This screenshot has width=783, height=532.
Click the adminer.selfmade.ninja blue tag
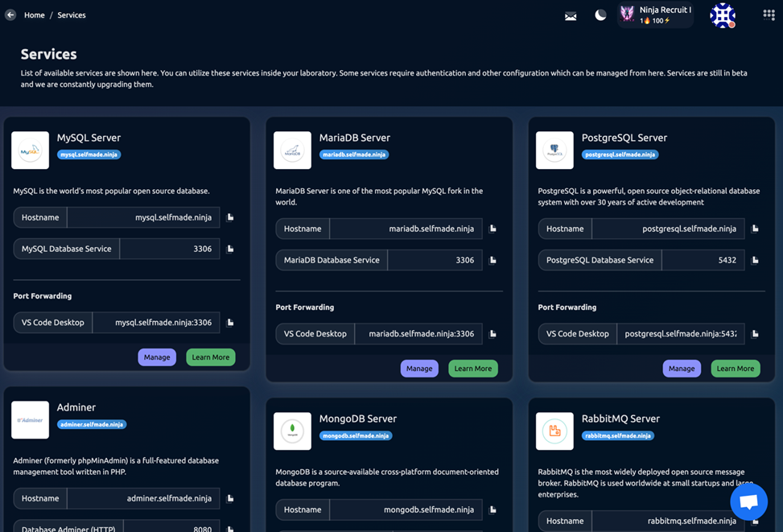click(x=92, y=425)
